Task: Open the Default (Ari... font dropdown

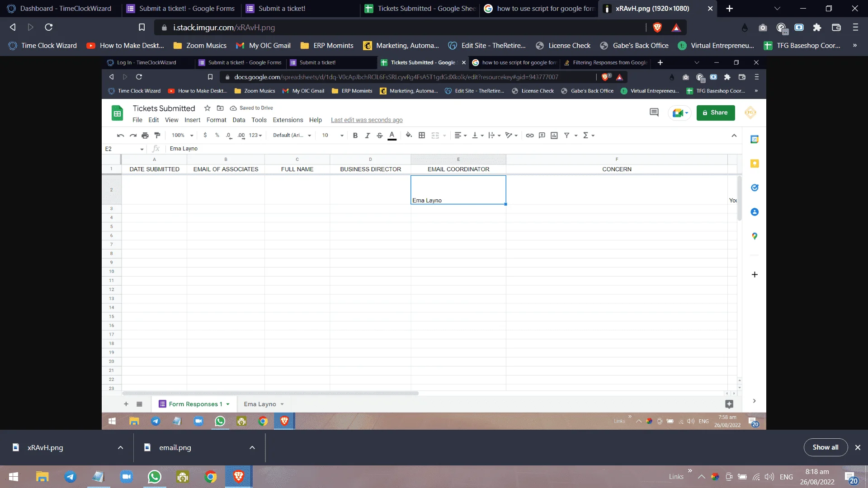Action: (x=292, y=136)
